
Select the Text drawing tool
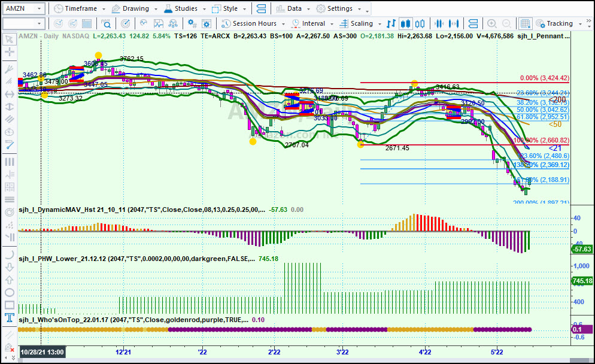pos(10,318)
